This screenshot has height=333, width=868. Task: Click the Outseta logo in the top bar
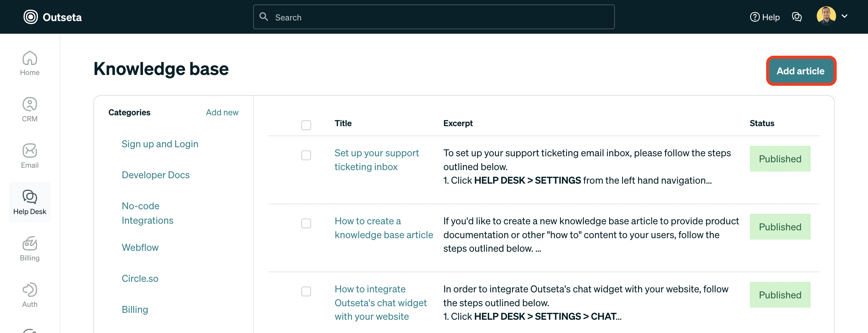pyautogui.click(x=52, y=17)
